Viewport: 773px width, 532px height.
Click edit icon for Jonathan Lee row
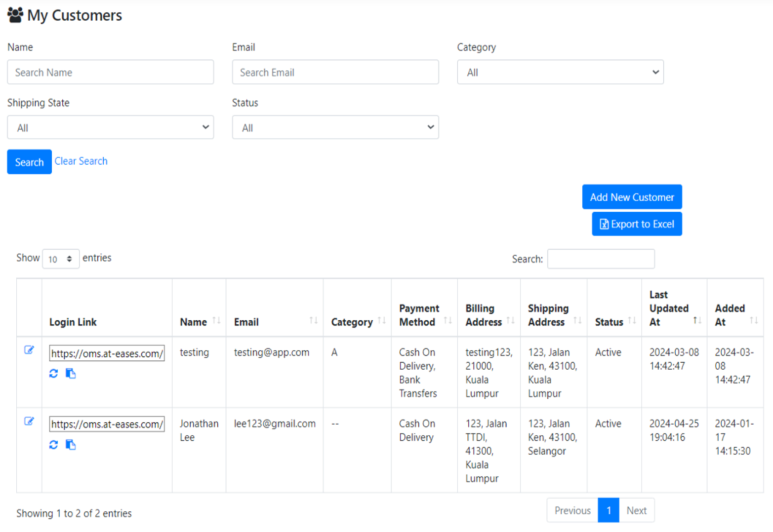(29, 421)
